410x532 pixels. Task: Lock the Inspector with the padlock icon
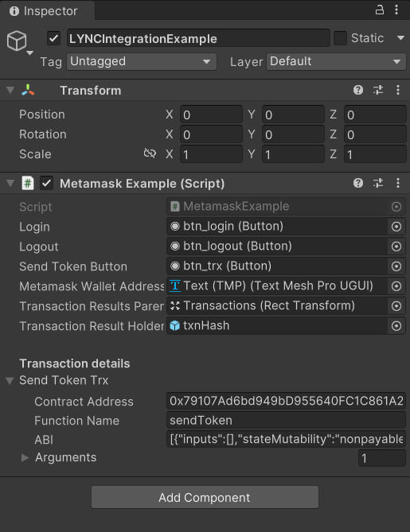point(380,10)
